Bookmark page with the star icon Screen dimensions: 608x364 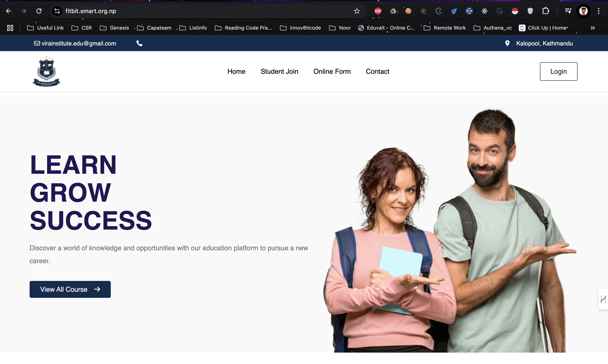pyautogui.click(x=357, y=11)
